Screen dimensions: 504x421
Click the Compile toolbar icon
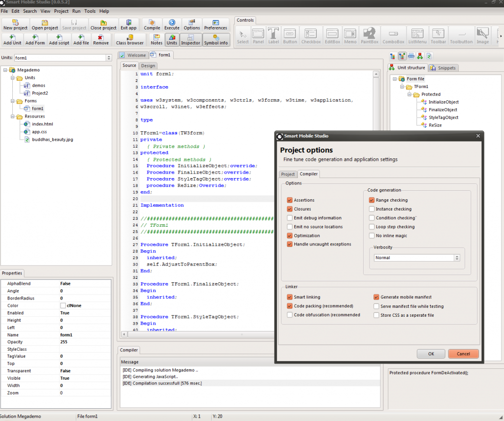click(152, 25)
